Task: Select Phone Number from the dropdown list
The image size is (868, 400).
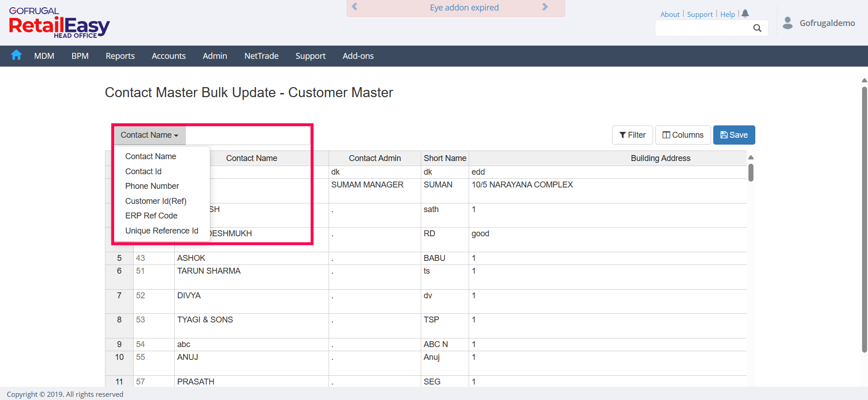Action: (152, 186)
